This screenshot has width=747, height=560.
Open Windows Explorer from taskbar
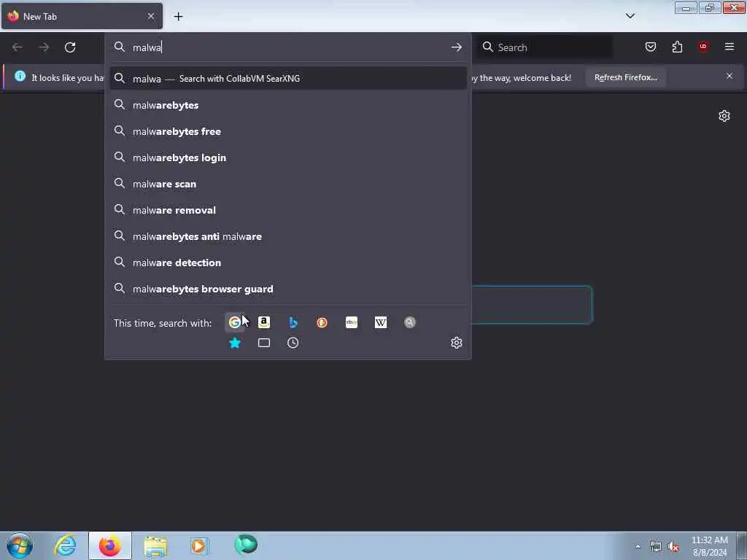[x=155, y=545]
